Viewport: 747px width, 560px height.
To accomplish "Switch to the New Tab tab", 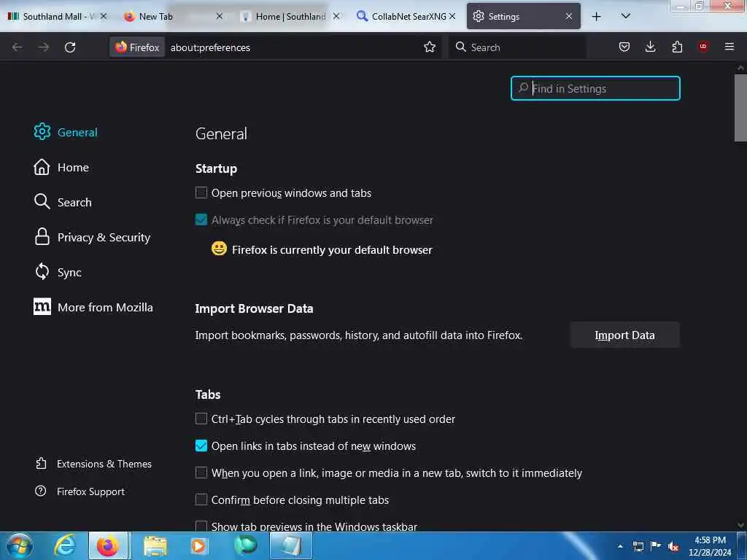I will [x=168, y=16].
